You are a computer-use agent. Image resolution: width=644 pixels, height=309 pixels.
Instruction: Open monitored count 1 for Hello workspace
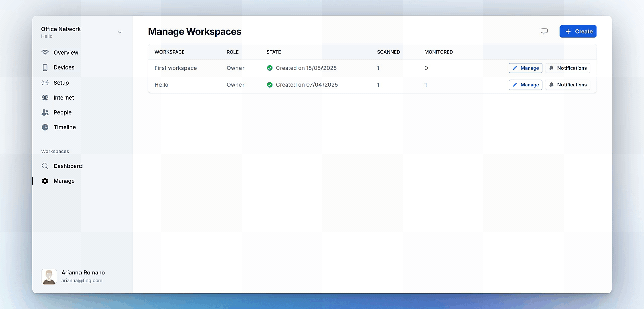[x=426, y=85]
